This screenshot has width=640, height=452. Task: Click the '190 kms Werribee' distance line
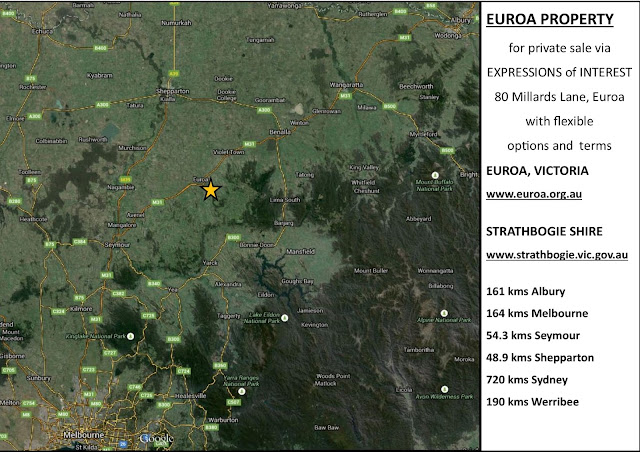(x=532, y=402)
